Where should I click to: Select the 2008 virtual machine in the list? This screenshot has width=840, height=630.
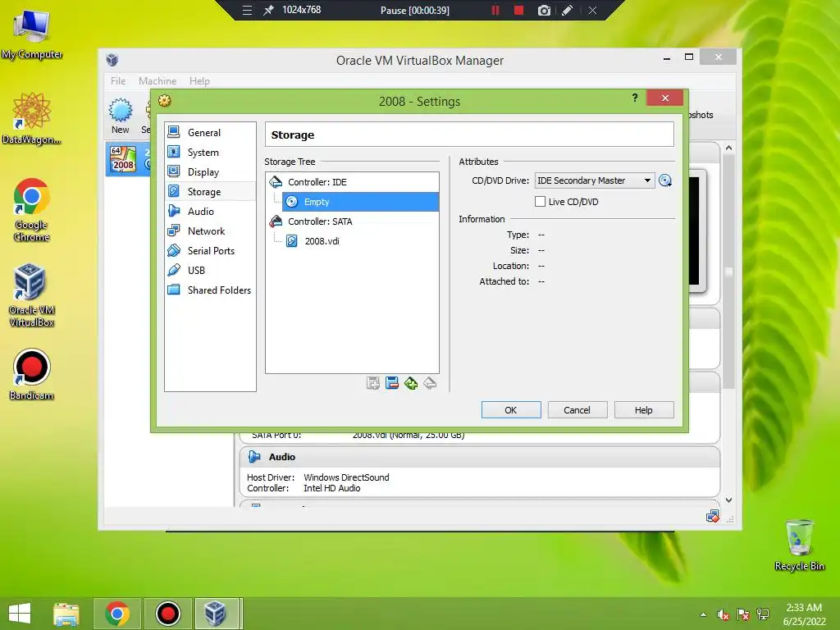click(129, 159)
